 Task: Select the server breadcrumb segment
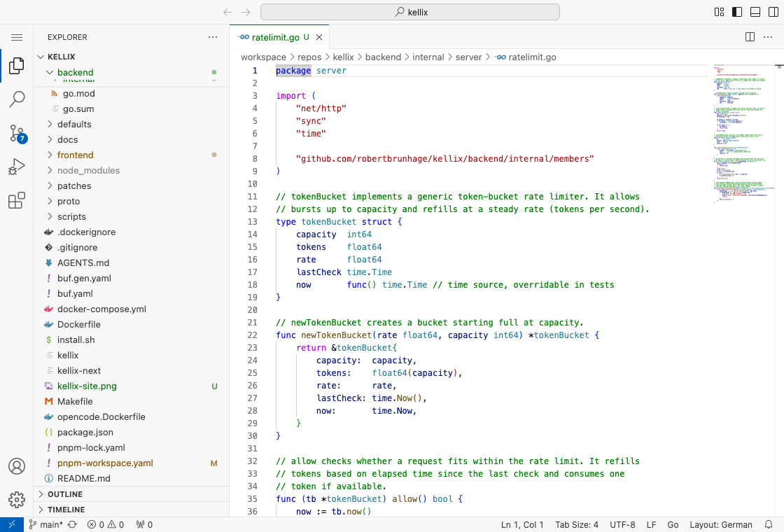pos(468,57)
